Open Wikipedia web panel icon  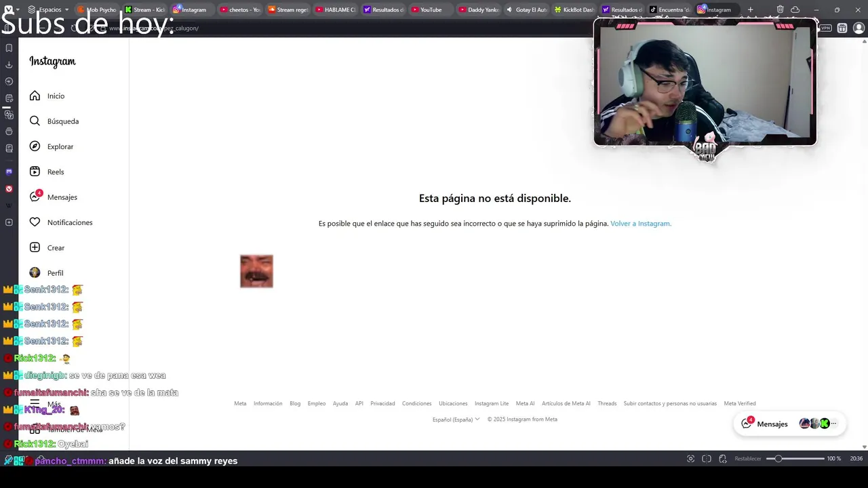(9, 205)
